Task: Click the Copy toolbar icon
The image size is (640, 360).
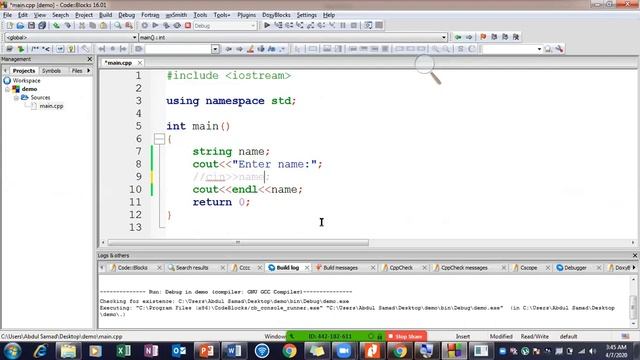Action: (93, 25)
